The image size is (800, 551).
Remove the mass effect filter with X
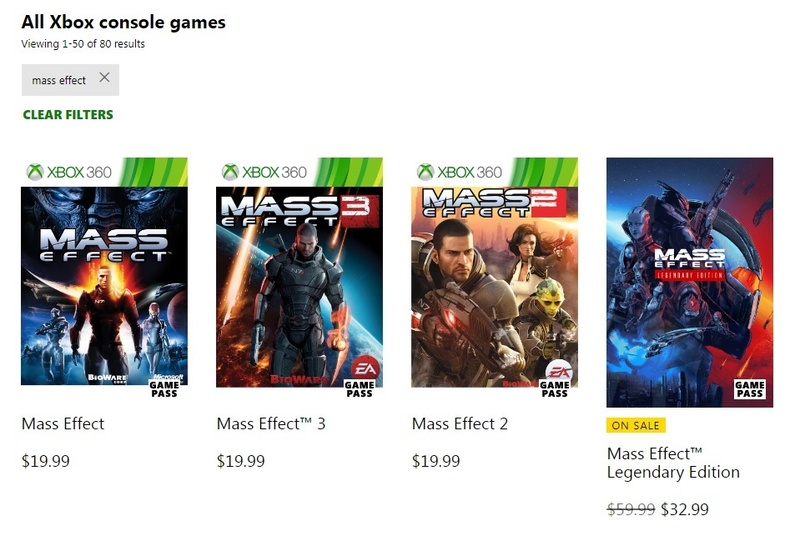tap(104, 78)
